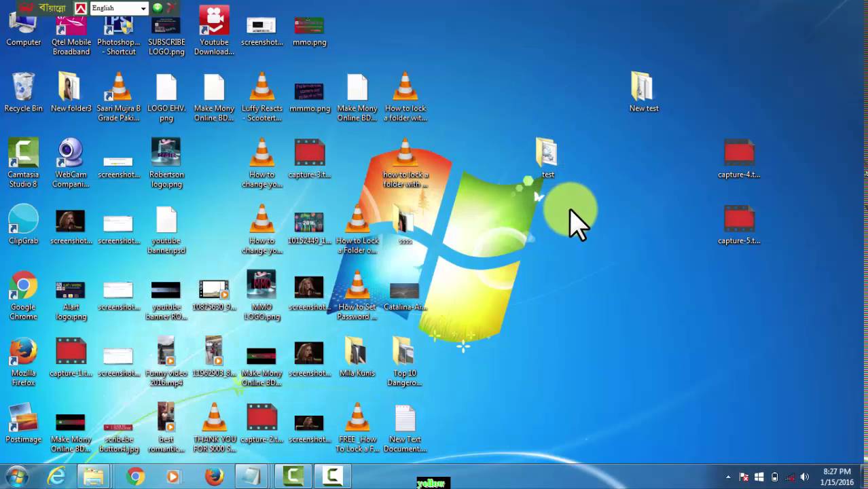
Task: Open the ClipGrab shortcut
Action: click(x=23, y=225)
